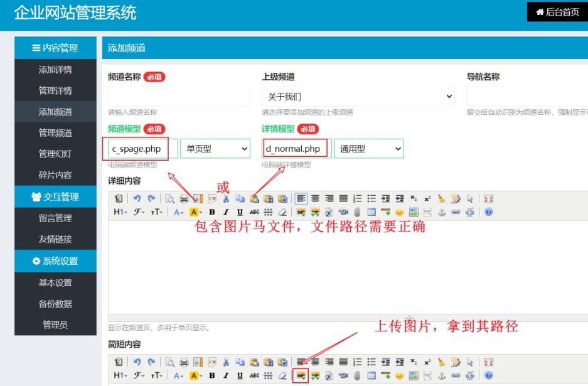The width and height of the screenshot is (588, 386).
Task: Make text bold in 简短内容 editor
Action: (x=212, y=375)
